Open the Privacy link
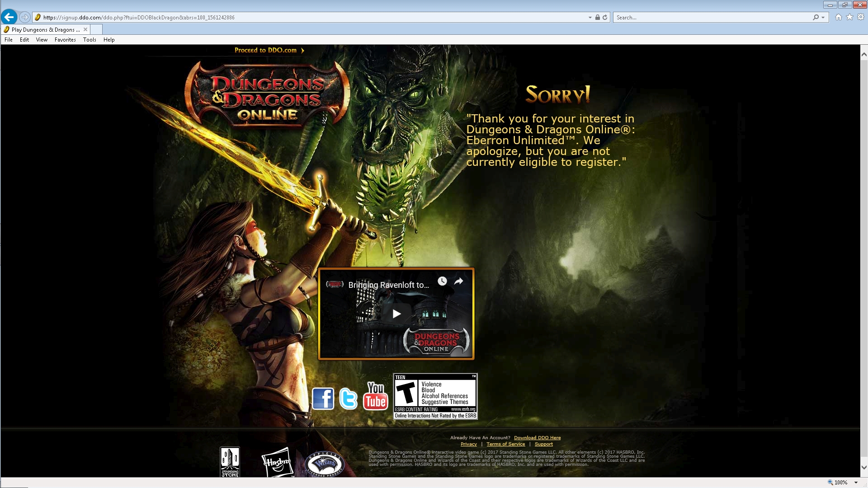 point(468,444)
